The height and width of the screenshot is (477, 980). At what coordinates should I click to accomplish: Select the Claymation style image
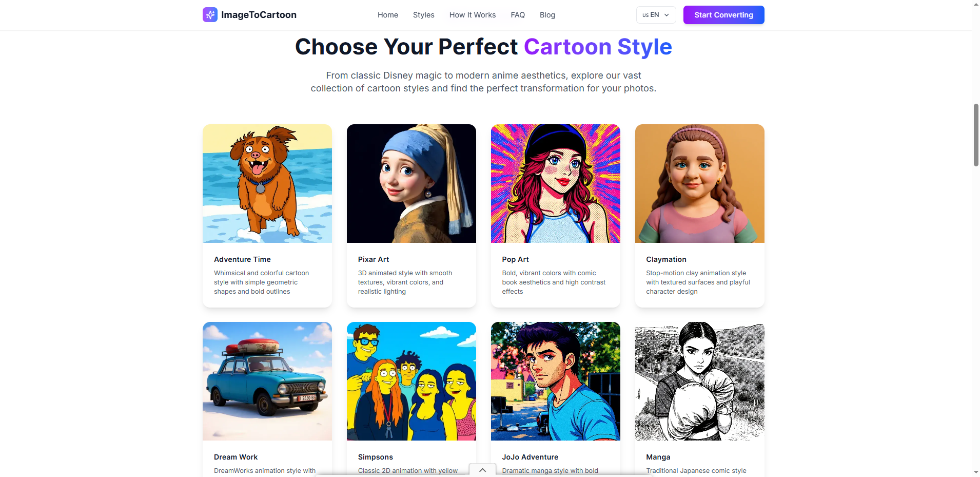(x=699, y=183)
